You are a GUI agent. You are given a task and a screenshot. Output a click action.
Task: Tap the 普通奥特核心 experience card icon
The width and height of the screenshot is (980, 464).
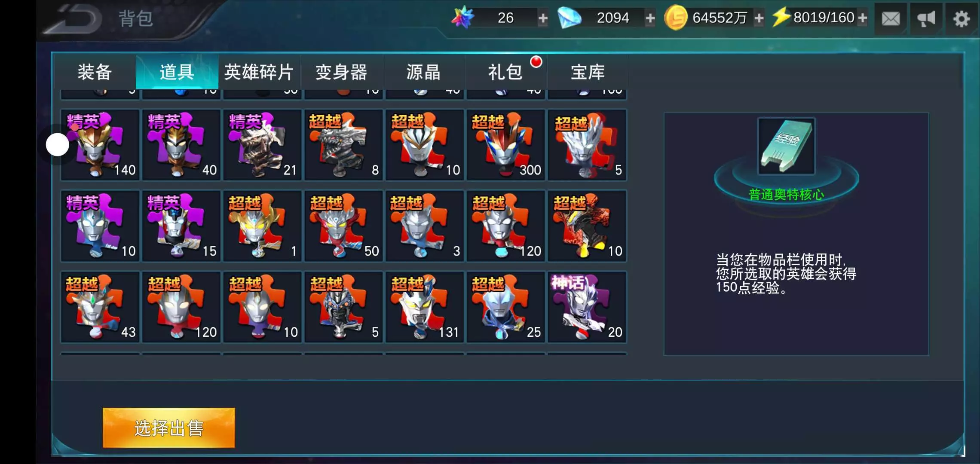coord(787,146)
